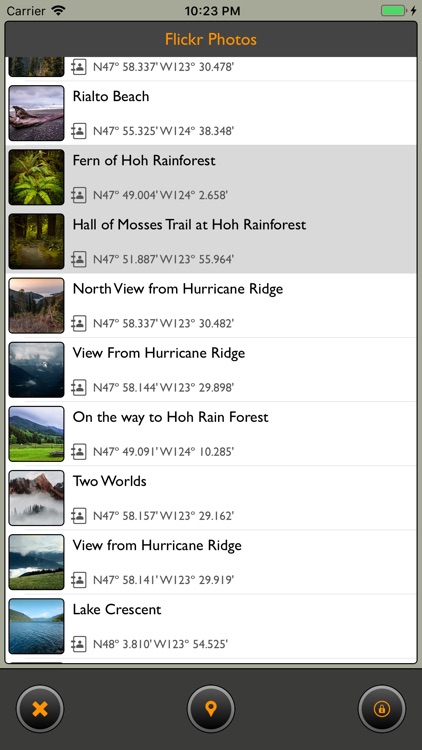Tap coordinates N47° 55.325' W124° 38.348'

(163, 131)
